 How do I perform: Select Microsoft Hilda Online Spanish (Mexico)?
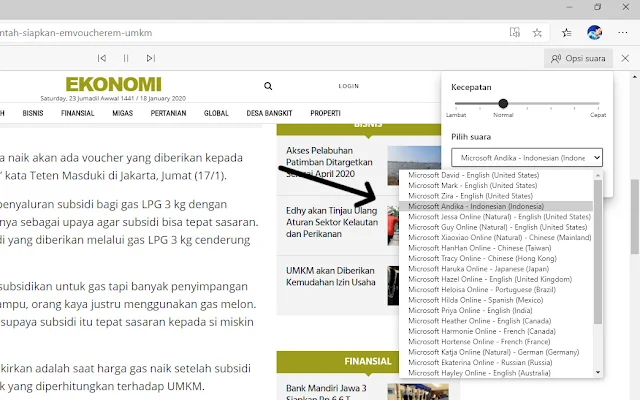[496, 300]
